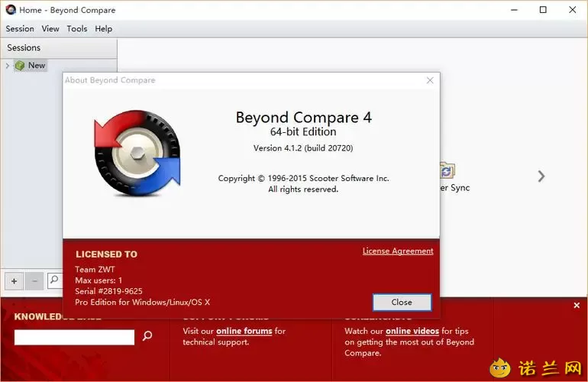Click the Knowledge Base search input field

pyautogui.click(x=74, y=337)
